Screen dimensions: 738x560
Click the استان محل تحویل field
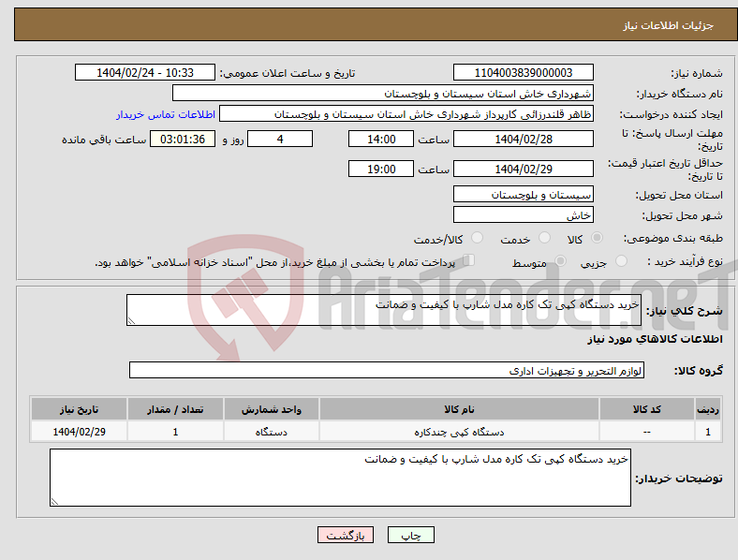coord(523,194)
